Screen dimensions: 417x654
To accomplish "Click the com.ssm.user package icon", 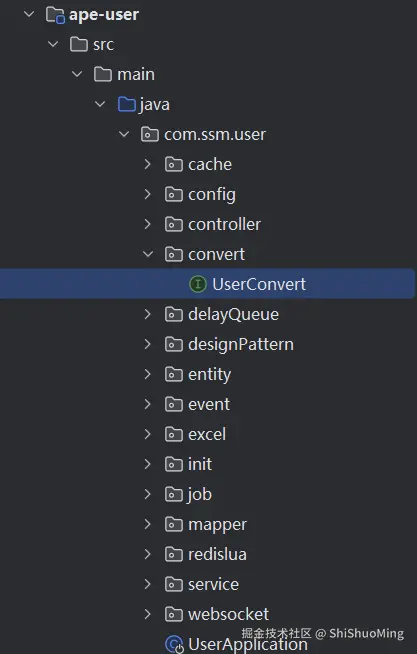I will 150,134.
